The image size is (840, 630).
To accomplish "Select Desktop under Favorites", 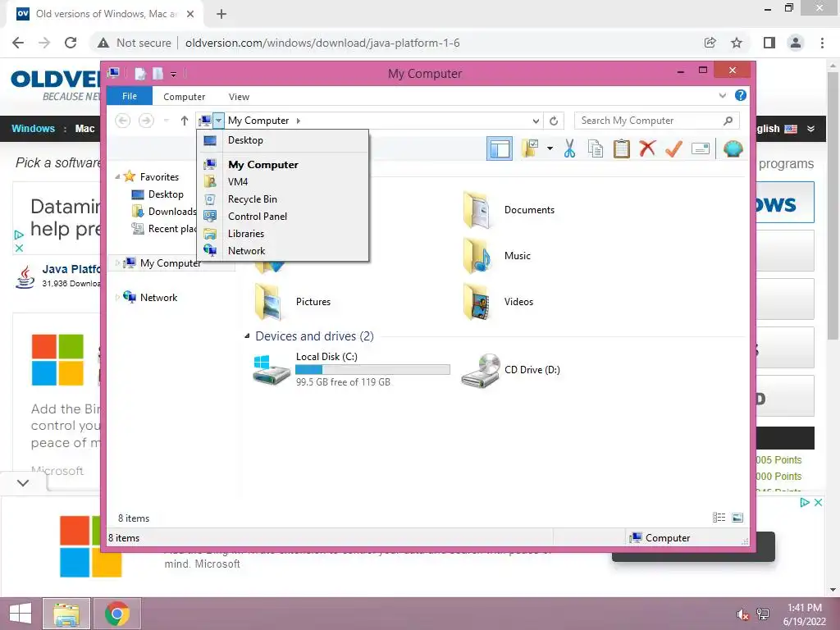I will 166,194.
